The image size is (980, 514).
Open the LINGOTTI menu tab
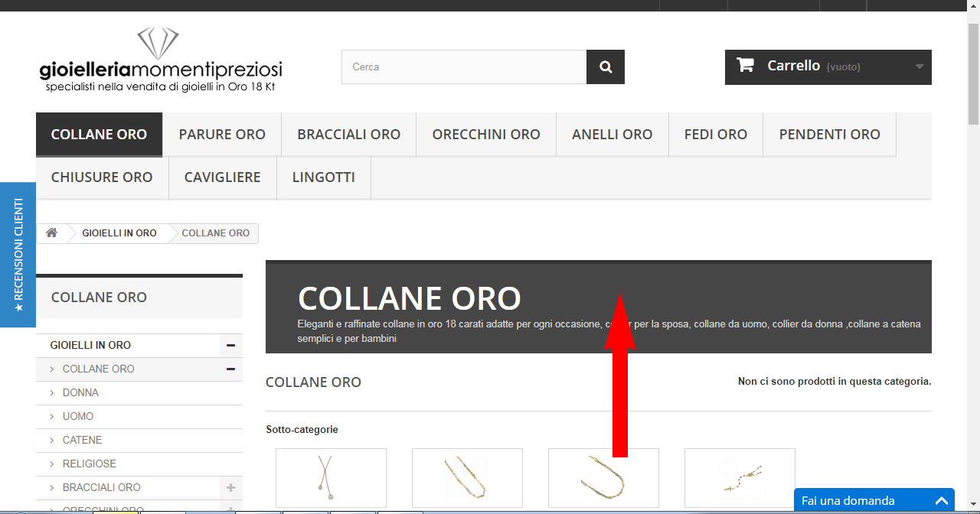tap(324, 177)
